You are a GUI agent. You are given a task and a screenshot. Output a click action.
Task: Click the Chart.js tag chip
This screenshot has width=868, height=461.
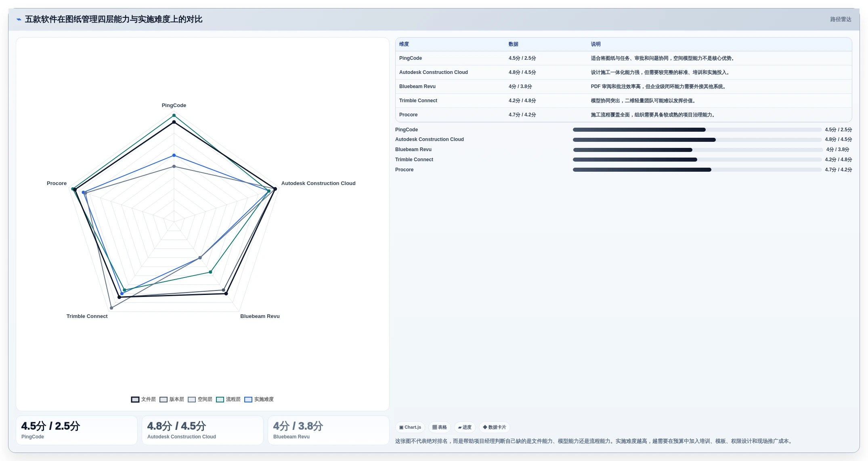tap(410, 427)
